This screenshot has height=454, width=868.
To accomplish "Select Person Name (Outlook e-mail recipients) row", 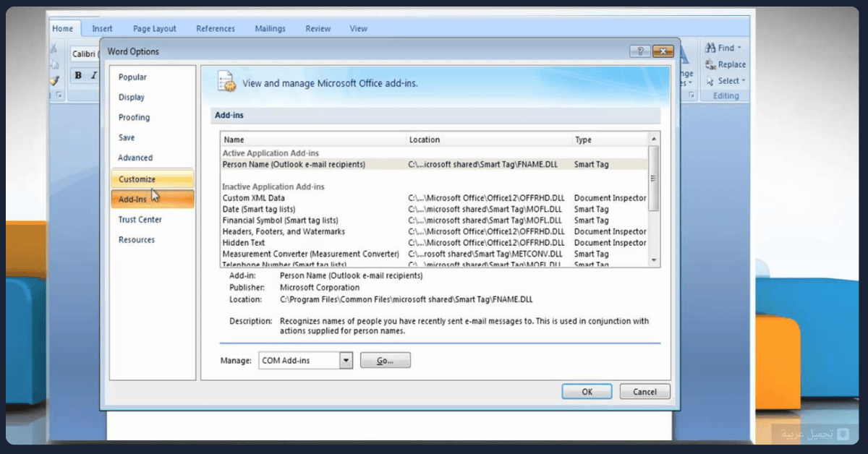I will pyautogui.click(x=434, y=165).
